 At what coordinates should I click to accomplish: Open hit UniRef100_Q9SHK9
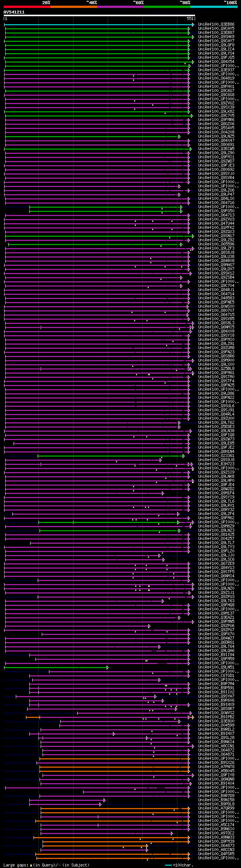pyautogui.click(x=216, y=37)
